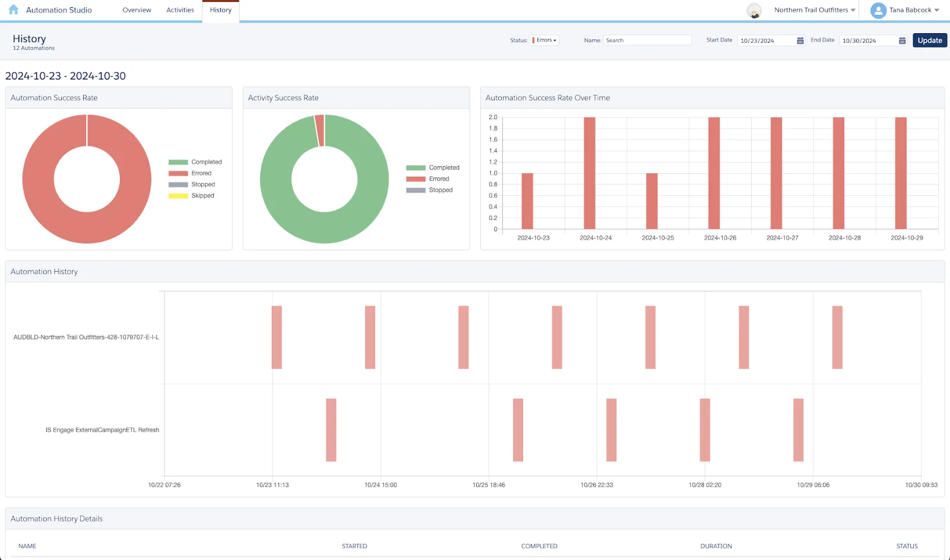Select last IS Engage ExternalCampaignETL Refresh timeline marker
Image resolution: width=950 pixels, height=560 pixels.
coord(799,430)
